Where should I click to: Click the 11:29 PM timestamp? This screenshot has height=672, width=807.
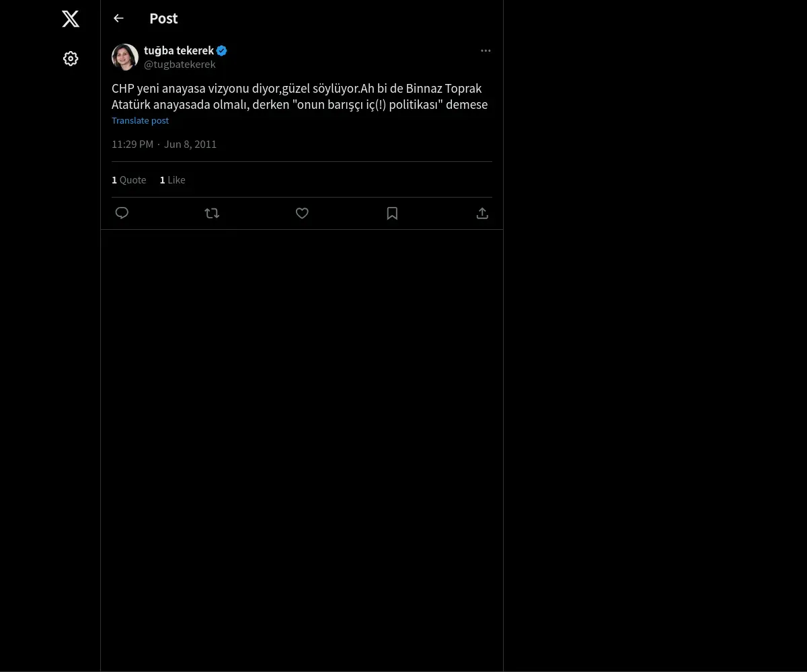click(132, 144)
